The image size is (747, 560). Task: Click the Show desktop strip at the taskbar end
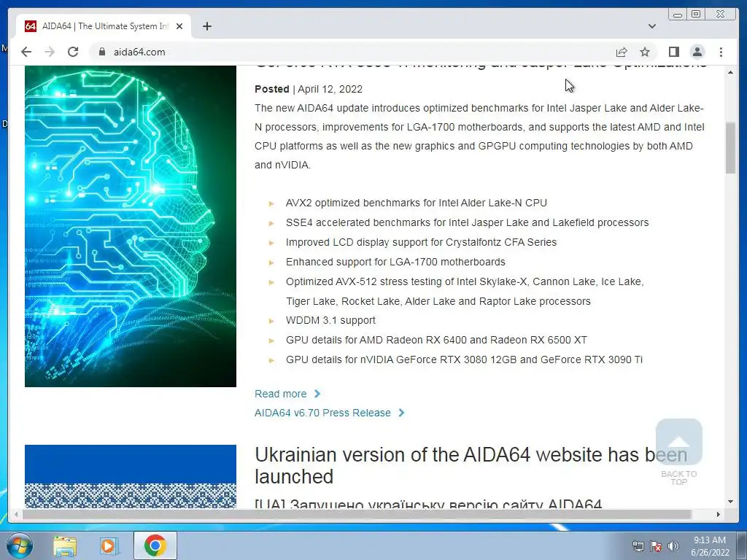[x=743, y=545]
